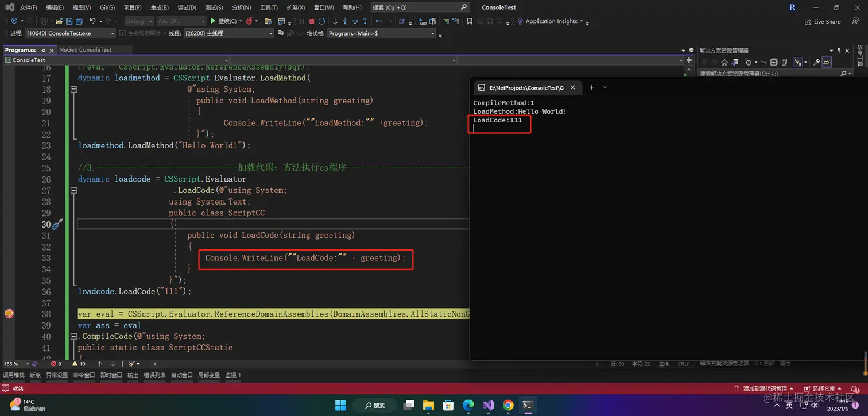Collapse the code region at line 40
The height and width of the screenshot is (416, 868).
pos(73,336)
